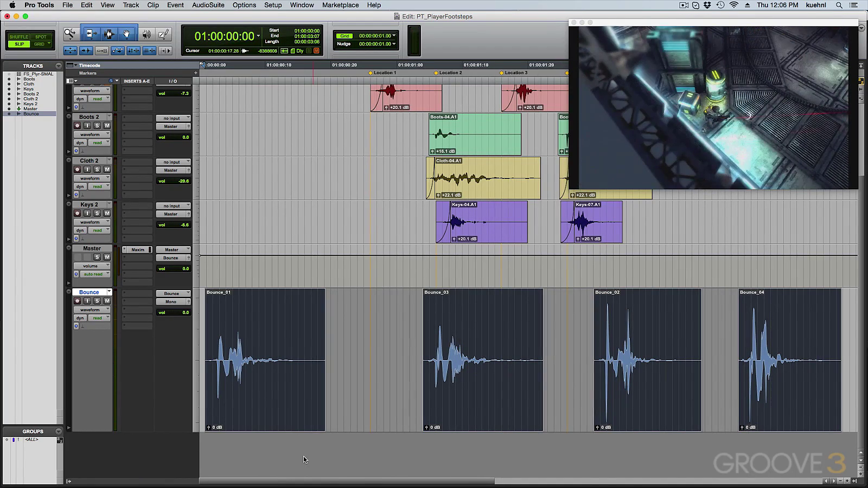Toggle Link Timeline and Edit Selection

point(133,50)
